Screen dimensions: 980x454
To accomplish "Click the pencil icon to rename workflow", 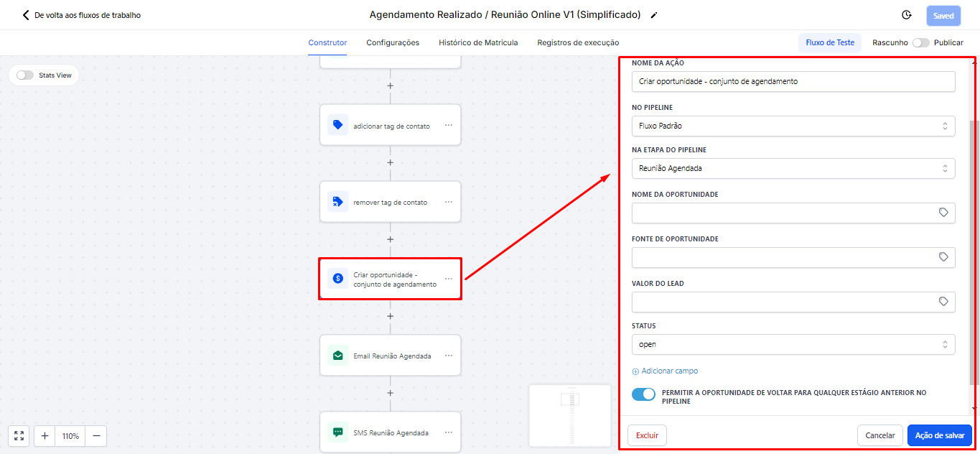I will point(653,15).
